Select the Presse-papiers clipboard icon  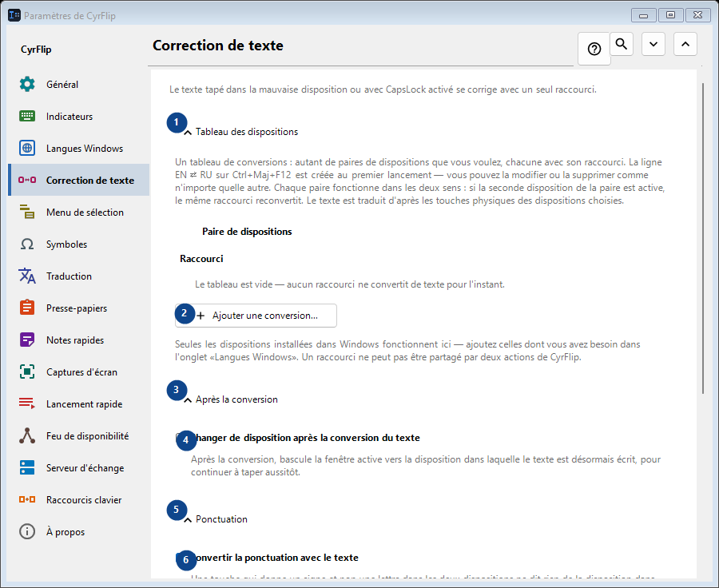(27, 308)
